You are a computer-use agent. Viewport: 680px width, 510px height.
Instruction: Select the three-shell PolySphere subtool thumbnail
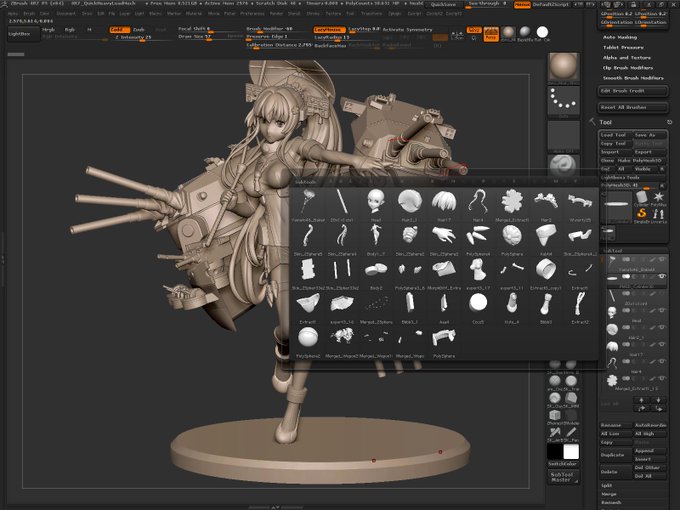477,235
